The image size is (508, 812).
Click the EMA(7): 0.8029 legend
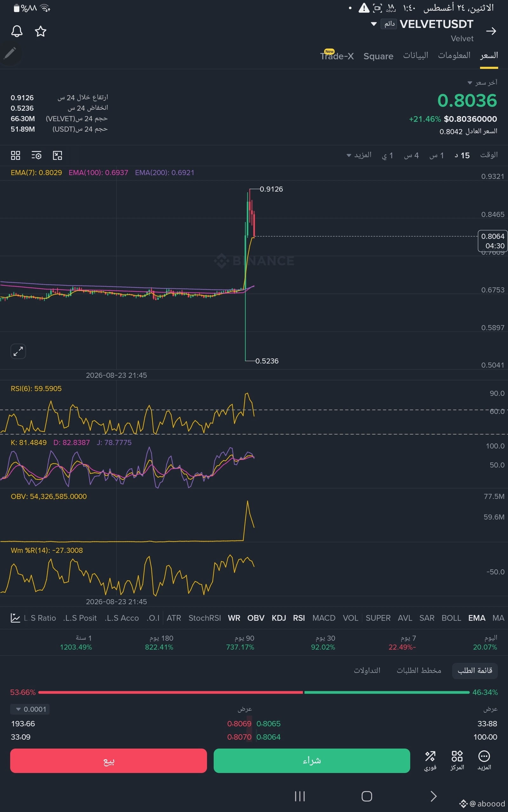pos(36,173)
